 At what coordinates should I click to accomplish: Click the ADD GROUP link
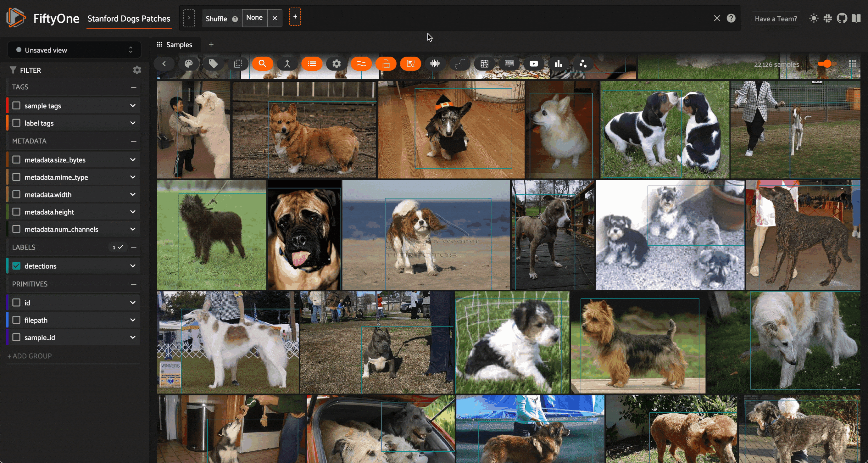pyautogui.click(x=30, y=356)
